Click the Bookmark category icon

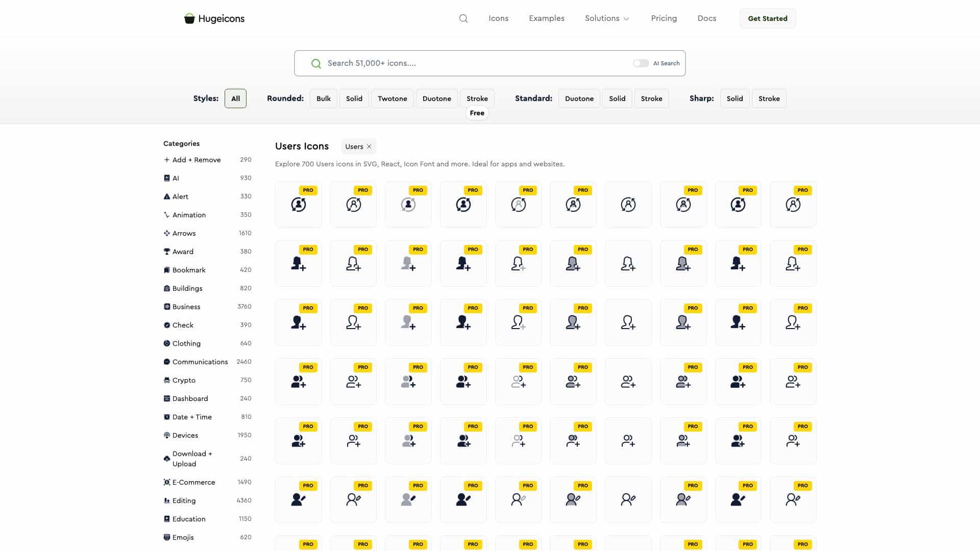coord(166,270)
